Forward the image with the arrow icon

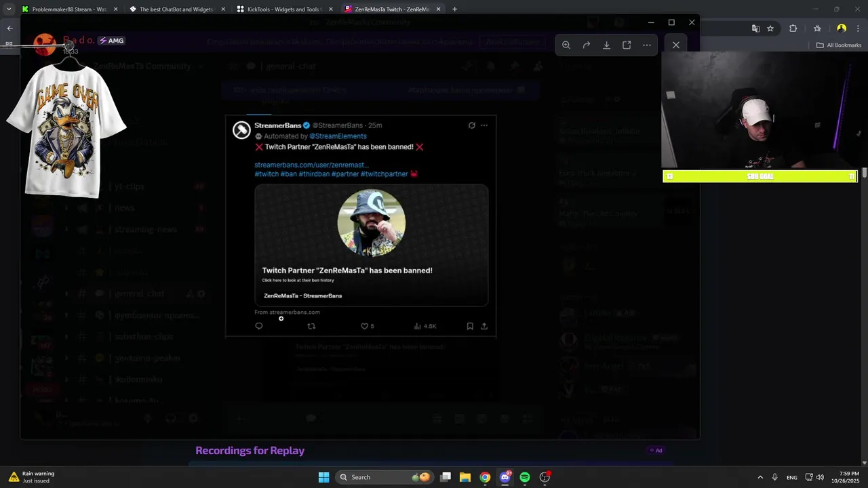coord(587,45)
